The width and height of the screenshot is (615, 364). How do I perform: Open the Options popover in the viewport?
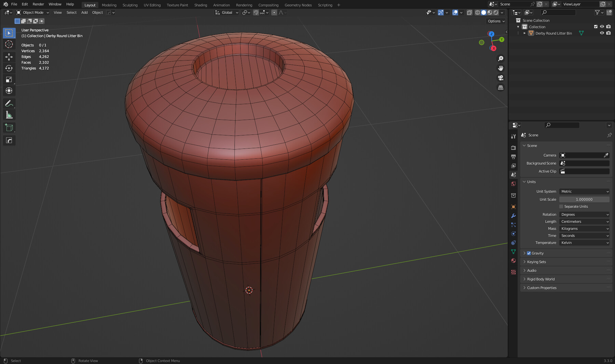496,21
